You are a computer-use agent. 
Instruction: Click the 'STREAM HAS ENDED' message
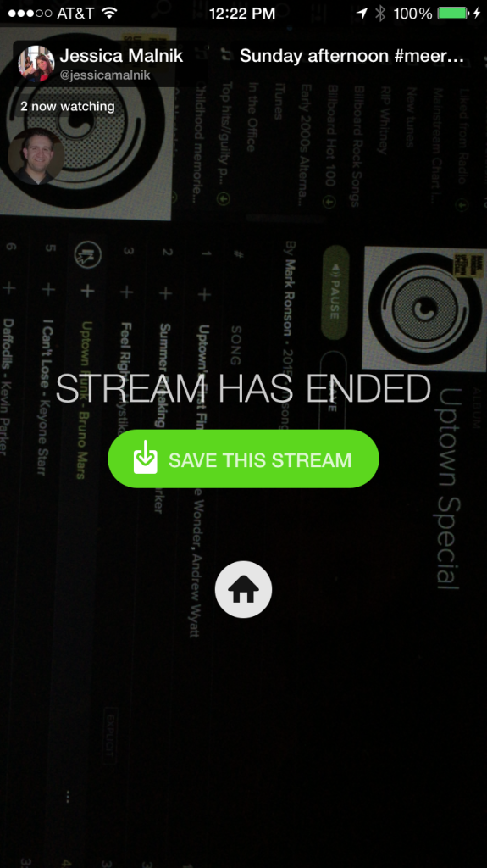[x=244, y=389]
